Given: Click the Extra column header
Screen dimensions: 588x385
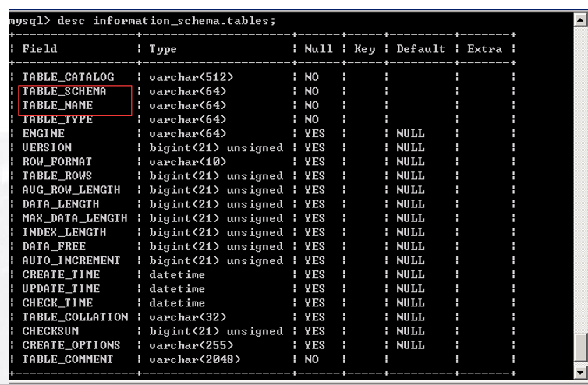Looking at the screenshot, I should point(484,49).
